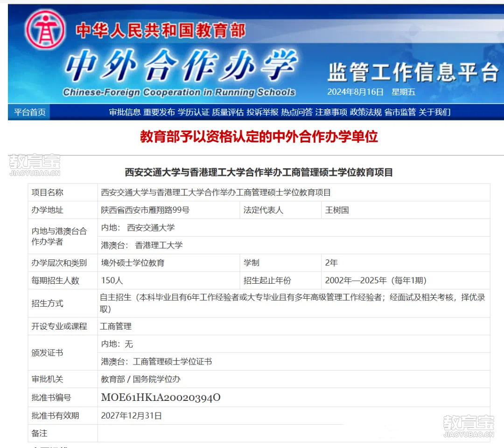Viewport: 504px width, 448px height.
Task: Open the 热点问答 menu item
Action: point(297,112)
